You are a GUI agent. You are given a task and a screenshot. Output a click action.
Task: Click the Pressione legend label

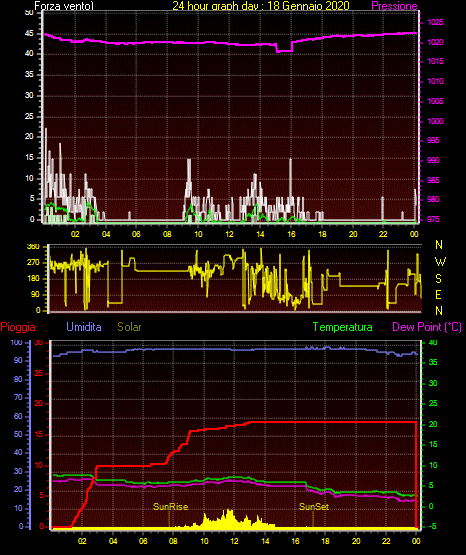pyautogui.click(x=394, y=6)
